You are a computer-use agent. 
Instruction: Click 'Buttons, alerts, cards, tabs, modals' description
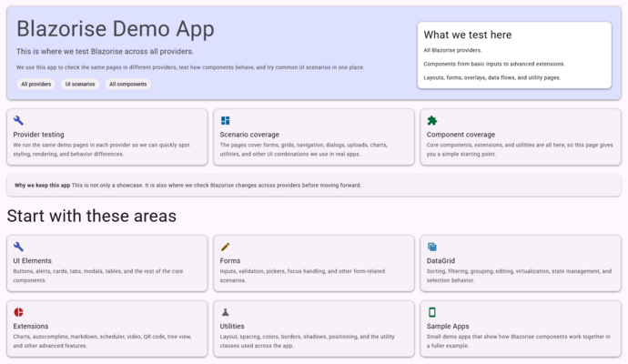coord(98,276)
